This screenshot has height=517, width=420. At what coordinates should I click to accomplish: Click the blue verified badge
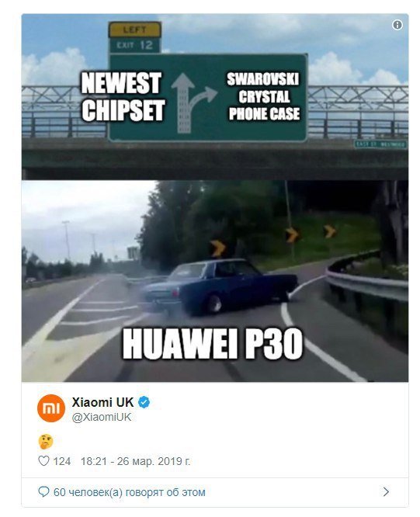(x=144, y=402)
